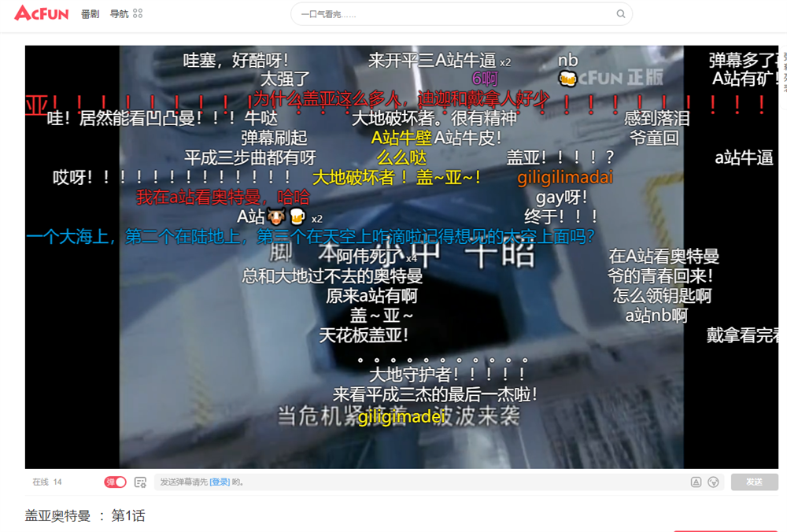This screenshot has height=532, width=787.
Task: Open the 导航 navigation menu
Action: [120, 14]
